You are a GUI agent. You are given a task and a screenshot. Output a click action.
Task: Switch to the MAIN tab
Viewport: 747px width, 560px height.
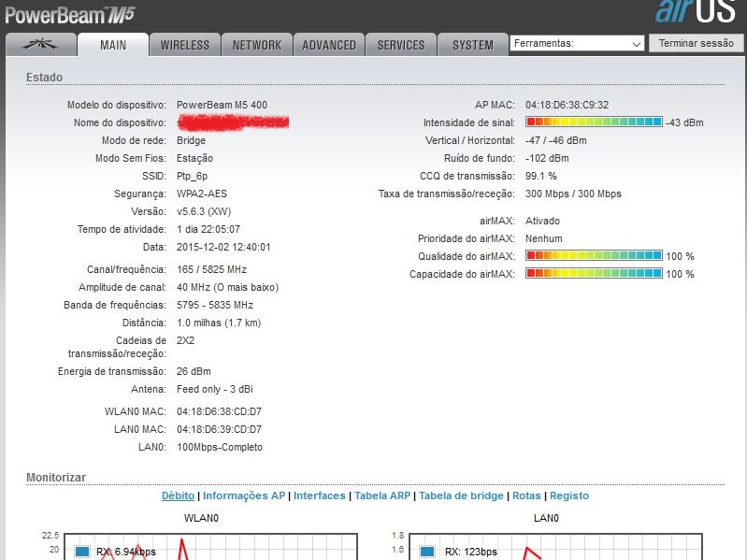pos(113,45)
